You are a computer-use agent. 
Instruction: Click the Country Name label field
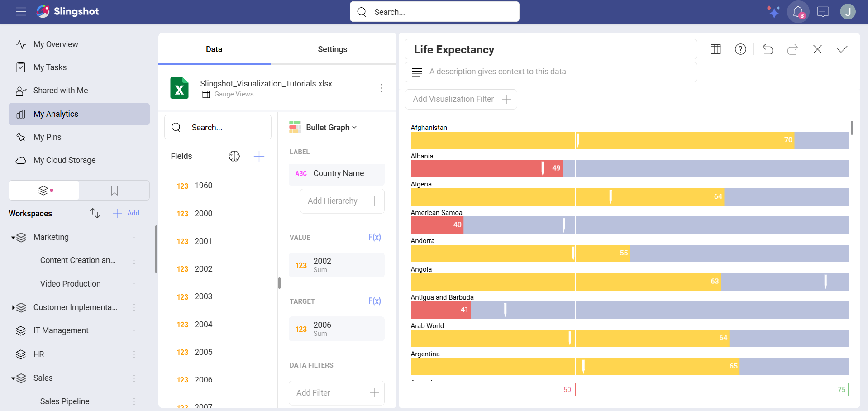337,174
